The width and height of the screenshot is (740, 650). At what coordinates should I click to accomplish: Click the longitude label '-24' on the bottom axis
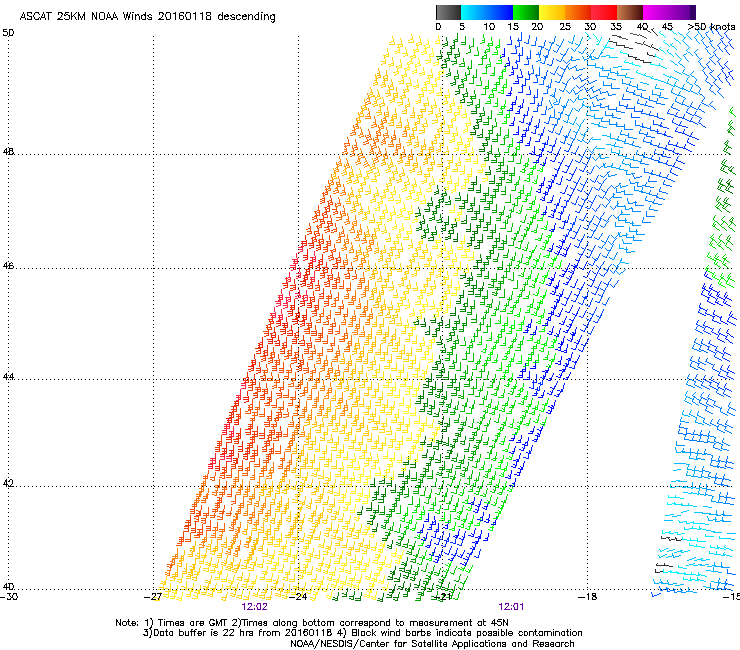(x=298, y=597)
